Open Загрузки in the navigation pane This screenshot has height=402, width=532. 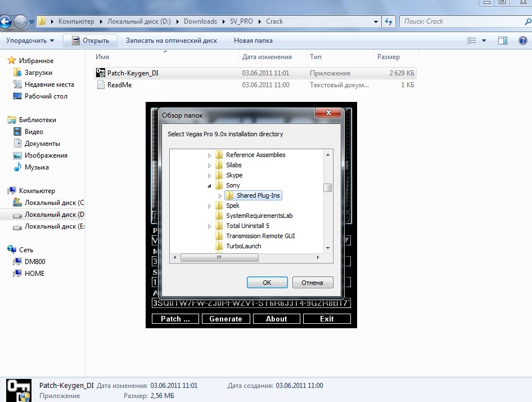(38, 73)
